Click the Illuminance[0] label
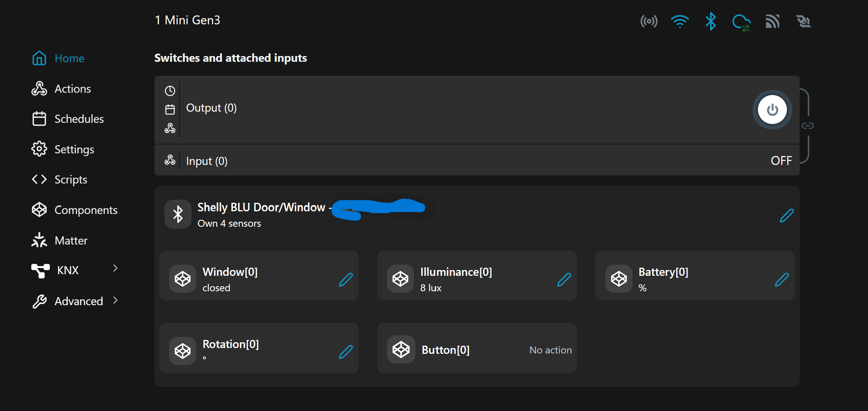This screenshot has height=411, width=868. tap(456, 272)
